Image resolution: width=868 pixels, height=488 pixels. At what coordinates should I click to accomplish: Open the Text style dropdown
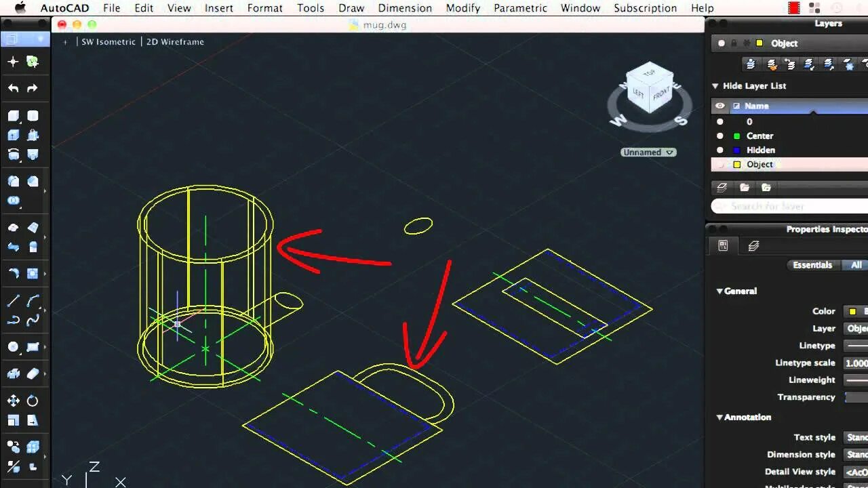(856, 438)
